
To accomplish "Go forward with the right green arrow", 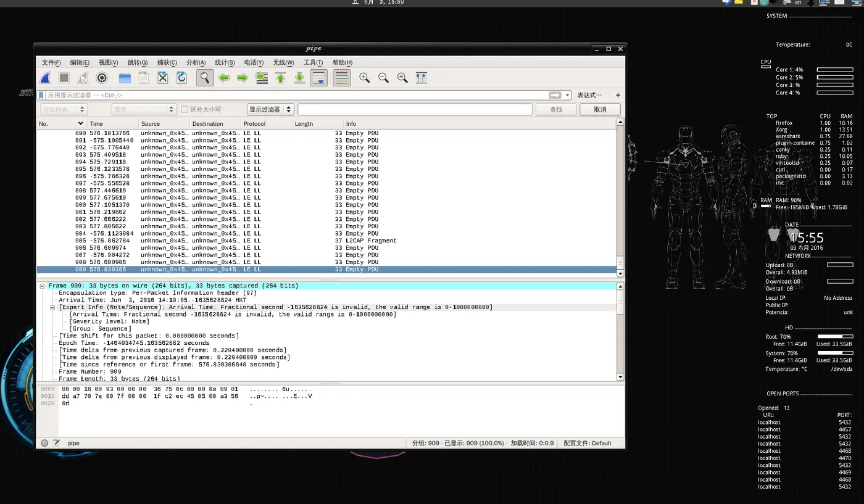I will point(243,78).
